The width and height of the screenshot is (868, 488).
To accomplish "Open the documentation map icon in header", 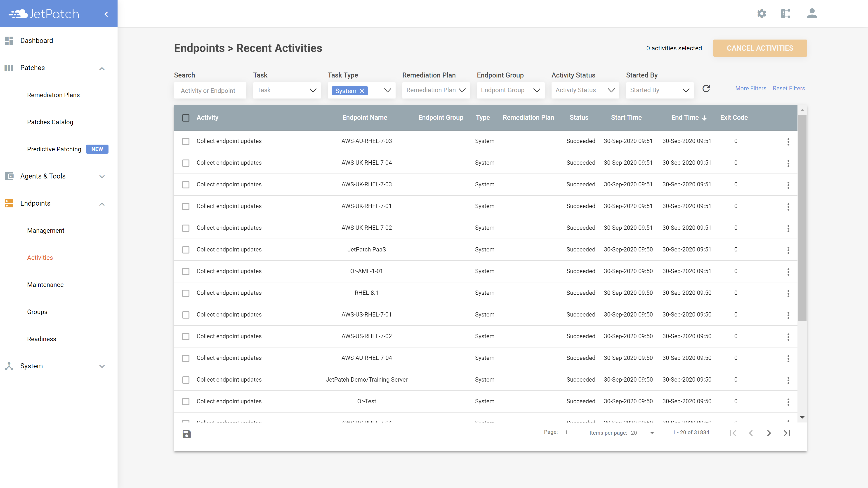I will point(785,14).
